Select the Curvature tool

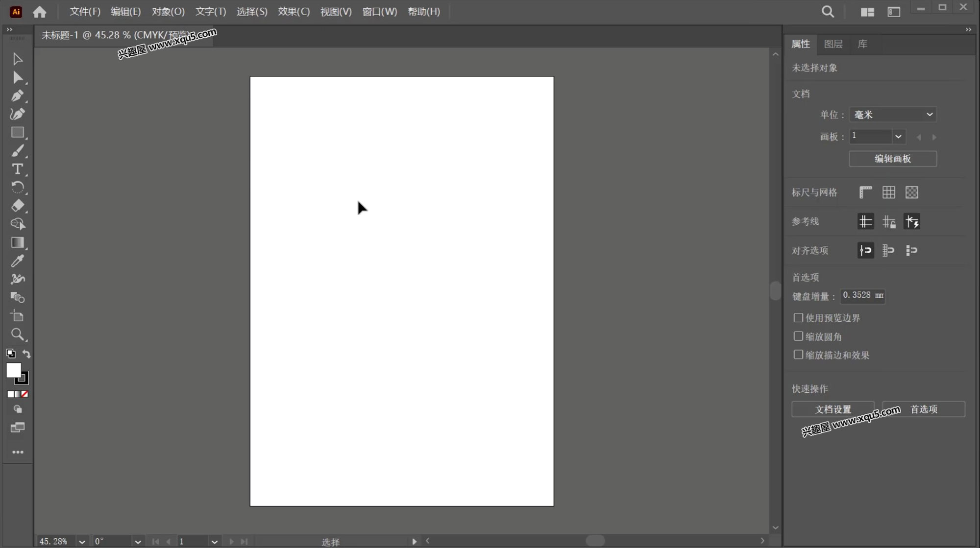(x=18, y=114)
